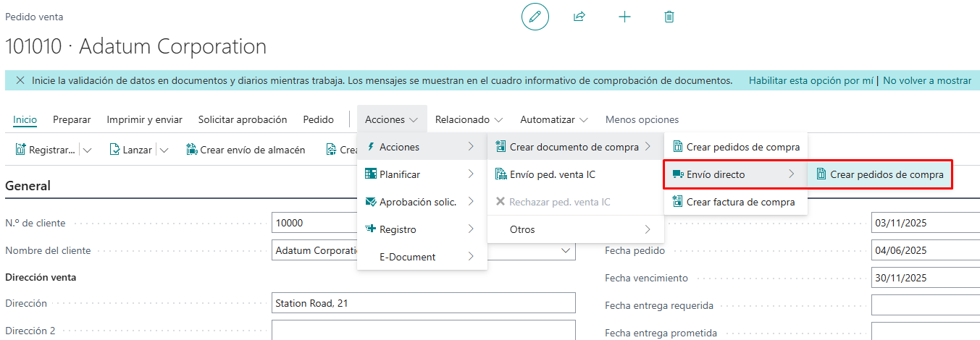980x340 pixels.
Task: Open the E-Document submenu
Action: point(422,257)
